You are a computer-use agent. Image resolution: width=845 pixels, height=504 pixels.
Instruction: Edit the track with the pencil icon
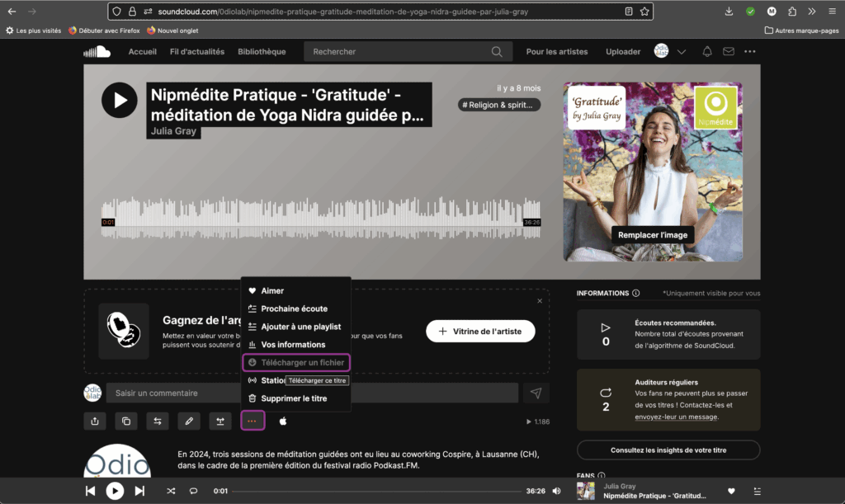point(189,421)
